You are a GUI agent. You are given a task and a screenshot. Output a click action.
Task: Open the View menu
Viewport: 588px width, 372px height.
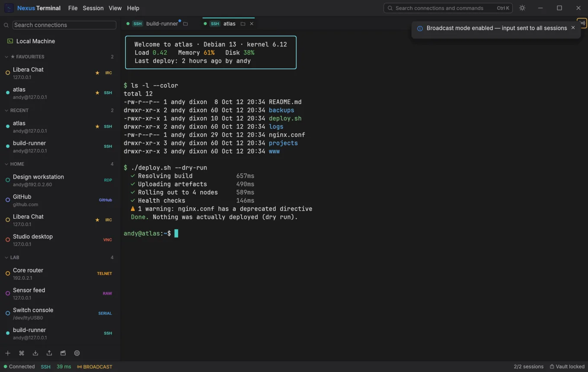(x=115, y=8)
